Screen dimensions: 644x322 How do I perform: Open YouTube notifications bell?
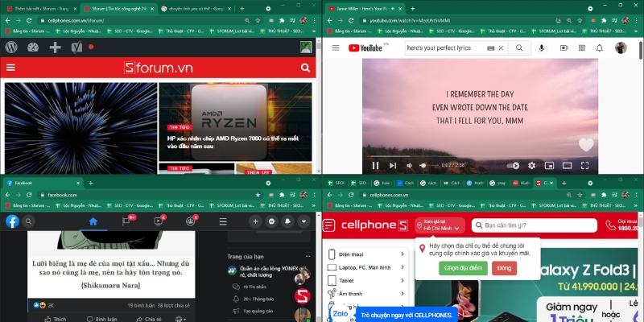click(599, 48)
